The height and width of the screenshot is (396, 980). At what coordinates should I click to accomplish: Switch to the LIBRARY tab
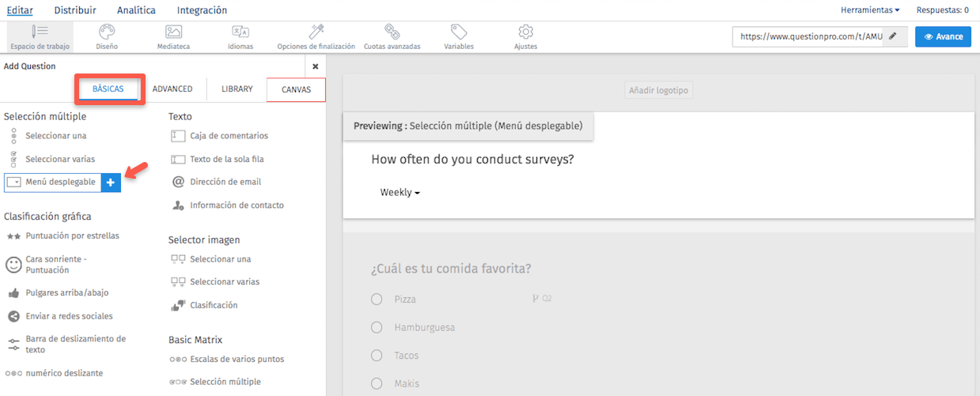pyautogui.click(x=236, y=89)
